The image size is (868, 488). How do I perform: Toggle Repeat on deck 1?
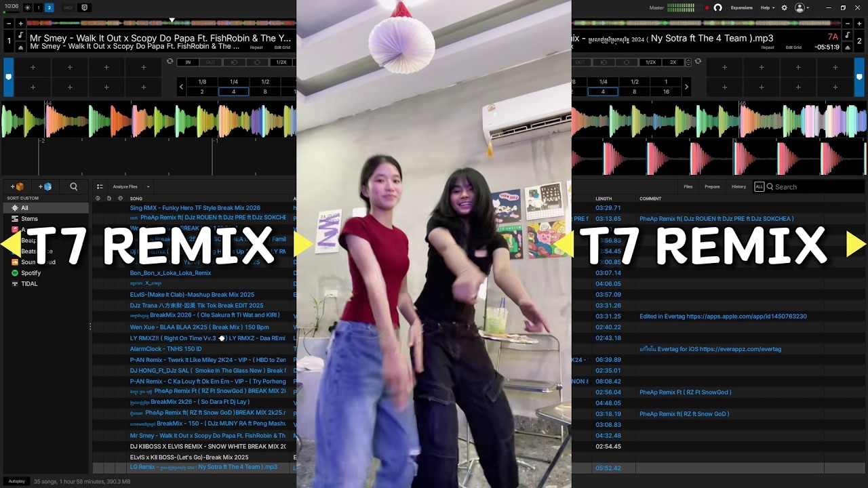pyautogui.click(x=256, y=47)
